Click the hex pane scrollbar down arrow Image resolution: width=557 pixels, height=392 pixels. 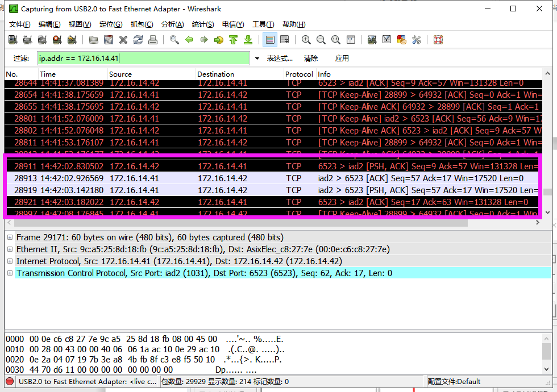(x=547, y=369)
